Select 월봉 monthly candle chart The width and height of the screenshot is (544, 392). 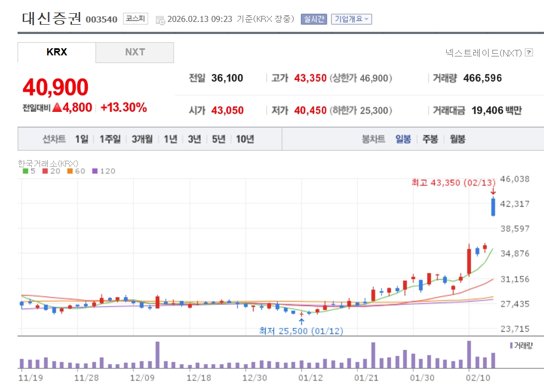(x=457, y=139)
